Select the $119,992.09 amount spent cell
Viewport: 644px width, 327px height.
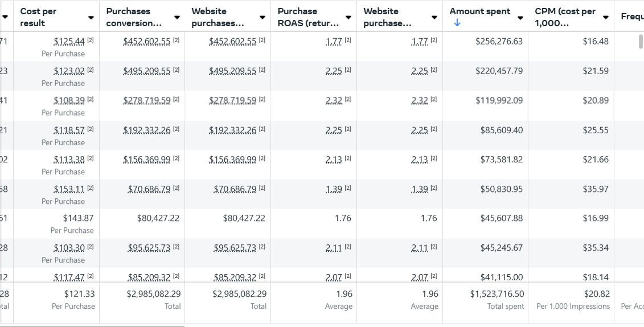(x=499, y=100)
